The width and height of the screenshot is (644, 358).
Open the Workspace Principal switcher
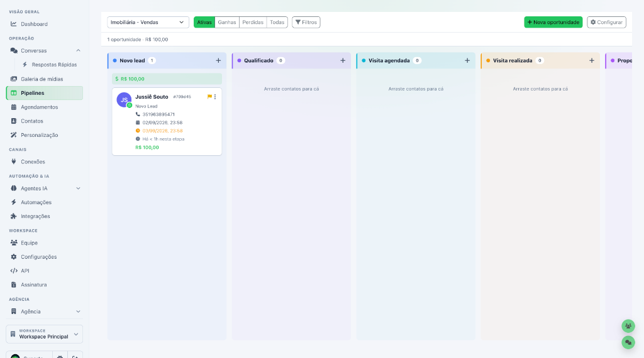[x=45, y=334]
